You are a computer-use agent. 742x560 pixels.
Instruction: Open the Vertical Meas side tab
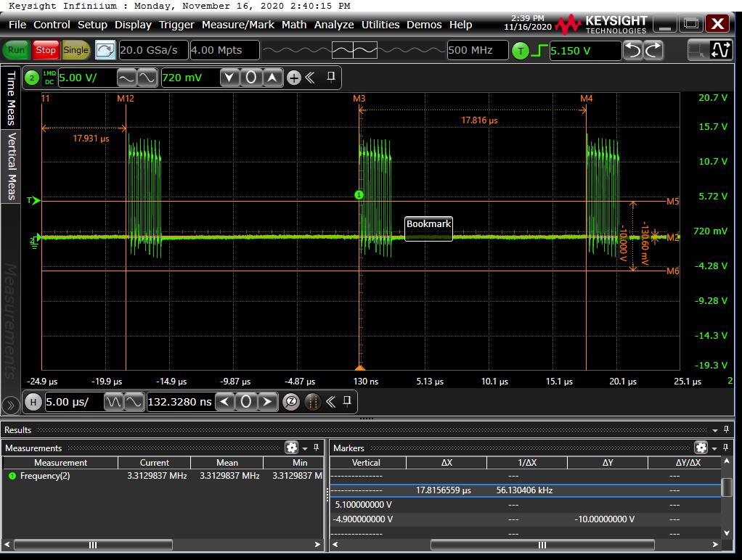(10, 165)
